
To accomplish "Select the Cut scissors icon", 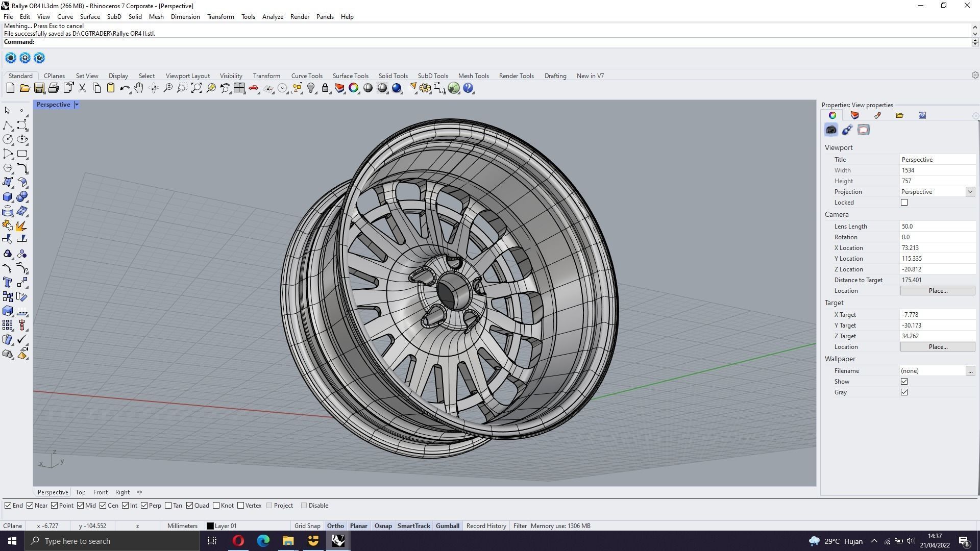I will [82, 88].
